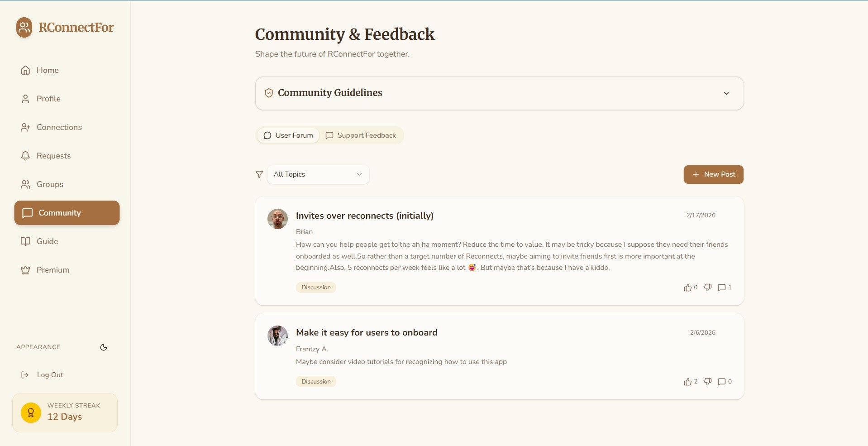Screen dimensions: 868x446
Task: Click the Requests bell icon
Action: (25, 156)
